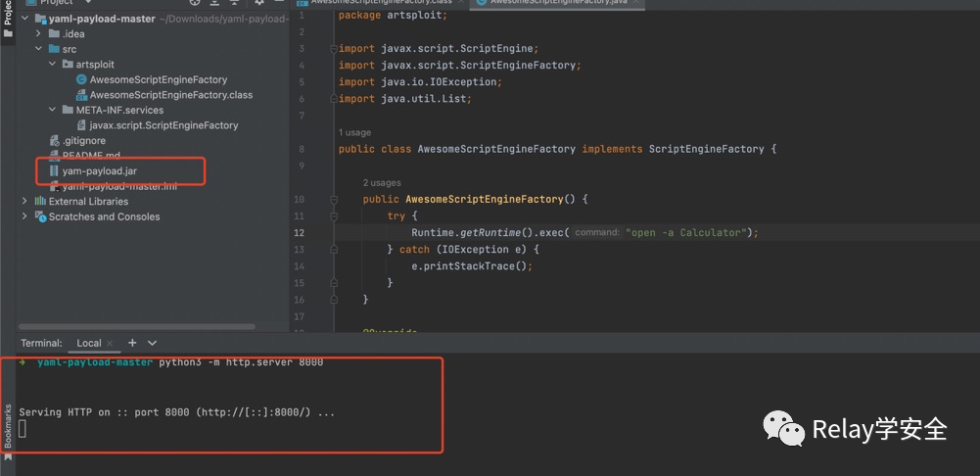Viewport: 980px width, 476px height.
Task: Click the Project panel horizontal scrollbar
Action: 137,326
